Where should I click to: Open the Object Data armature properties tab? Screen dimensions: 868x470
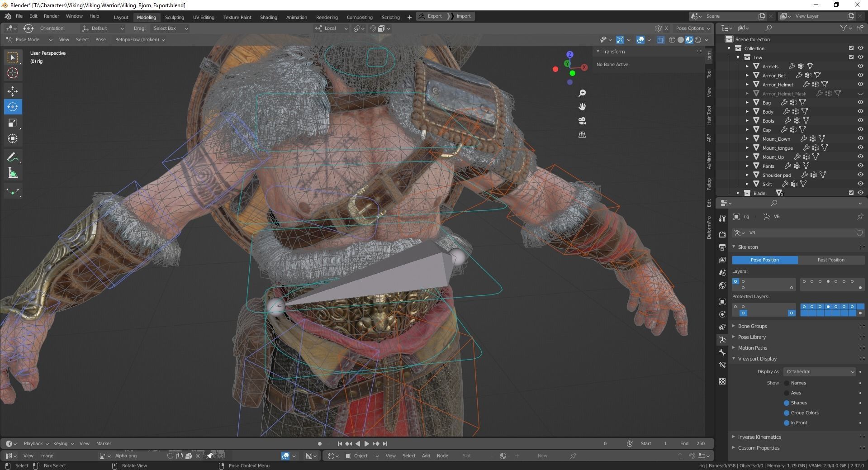pos(722,339)
